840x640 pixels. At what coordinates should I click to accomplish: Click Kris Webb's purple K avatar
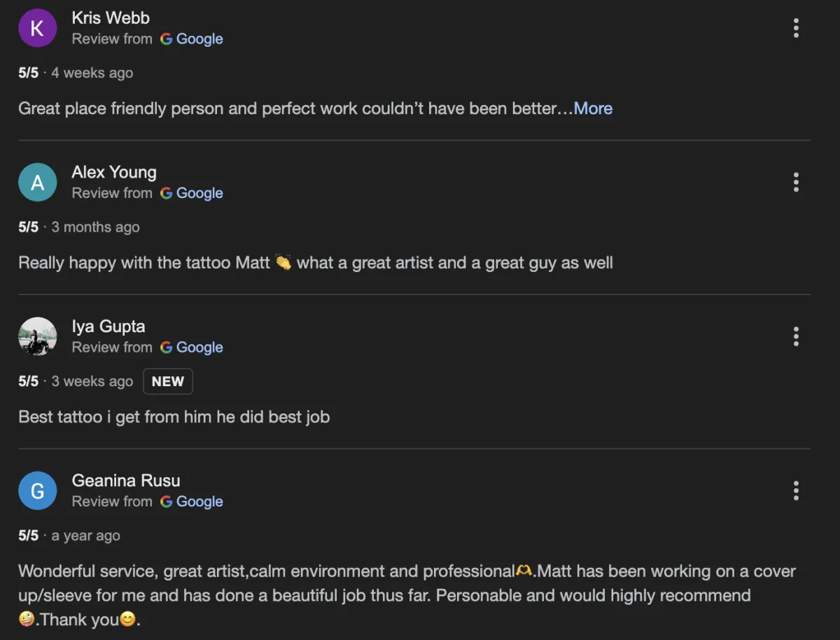(x=37, y=28)
